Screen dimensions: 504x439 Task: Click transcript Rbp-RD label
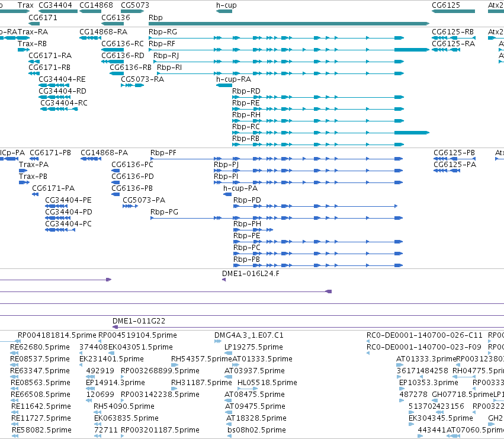click(x=246, y=92)
